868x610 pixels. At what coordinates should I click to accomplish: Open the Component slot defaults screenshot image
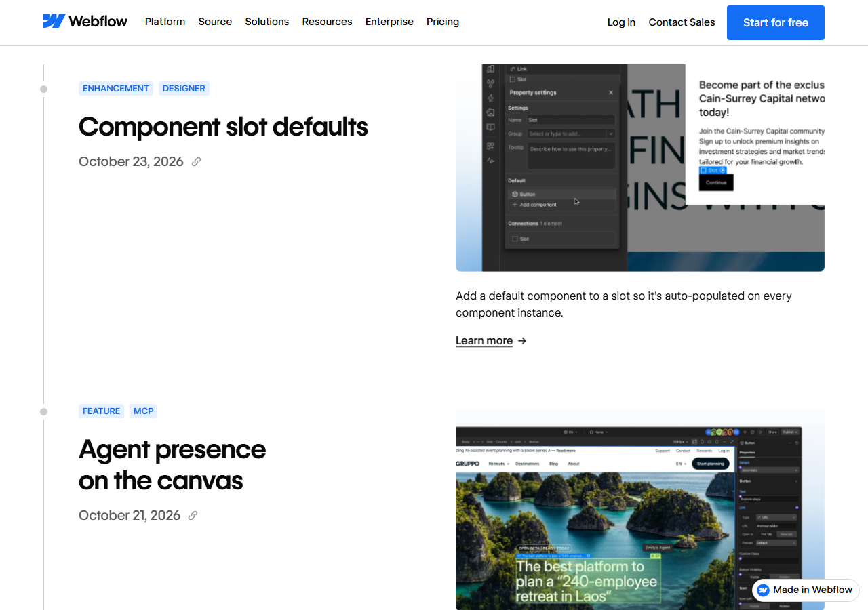pyautogui.click(x=640, y=168)
